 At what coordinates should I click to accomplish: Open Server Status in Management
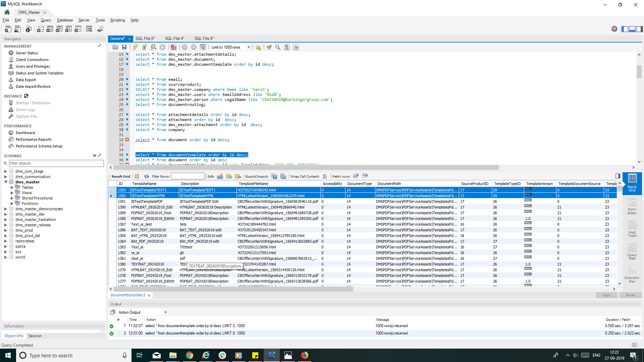click(26, 53)
